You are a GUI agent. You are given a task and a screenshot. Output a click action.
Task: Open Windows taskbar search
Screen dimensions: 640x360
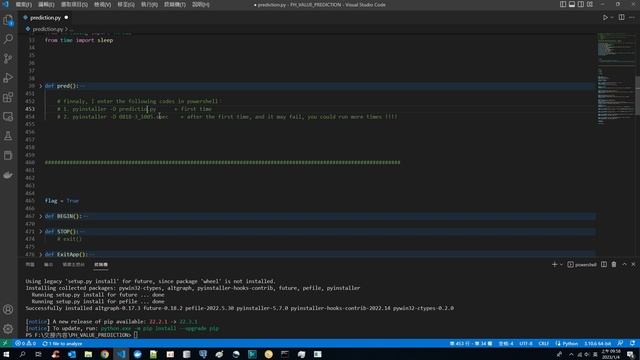[x=22, y=354]
